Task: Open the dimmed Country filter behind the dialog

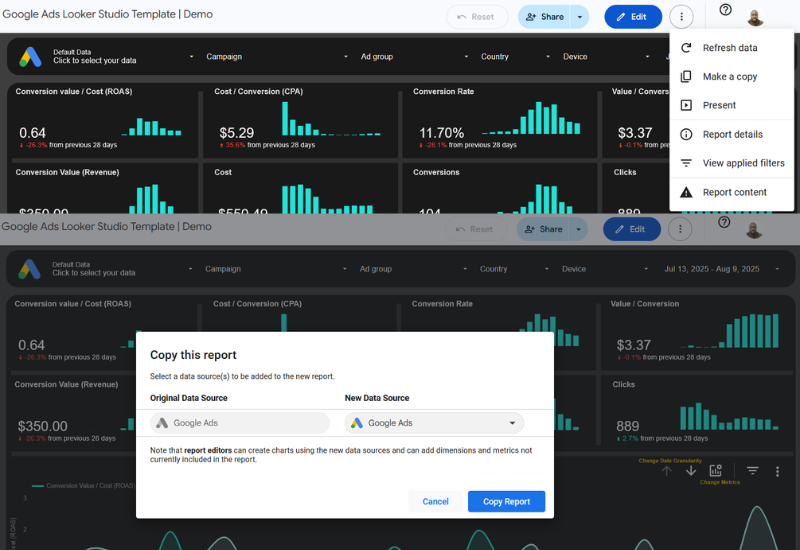Action: click(514, 269)
